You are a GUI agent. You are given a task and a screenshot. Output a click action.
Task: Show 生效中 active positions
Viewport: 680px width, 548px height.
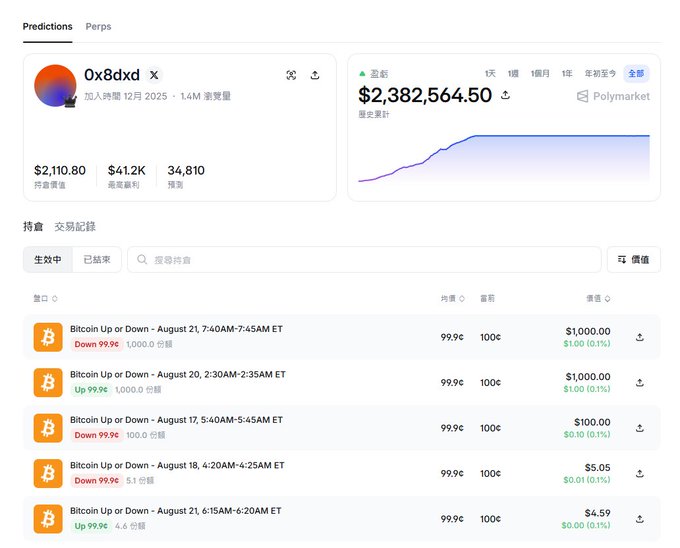click(x=48, y=260)
